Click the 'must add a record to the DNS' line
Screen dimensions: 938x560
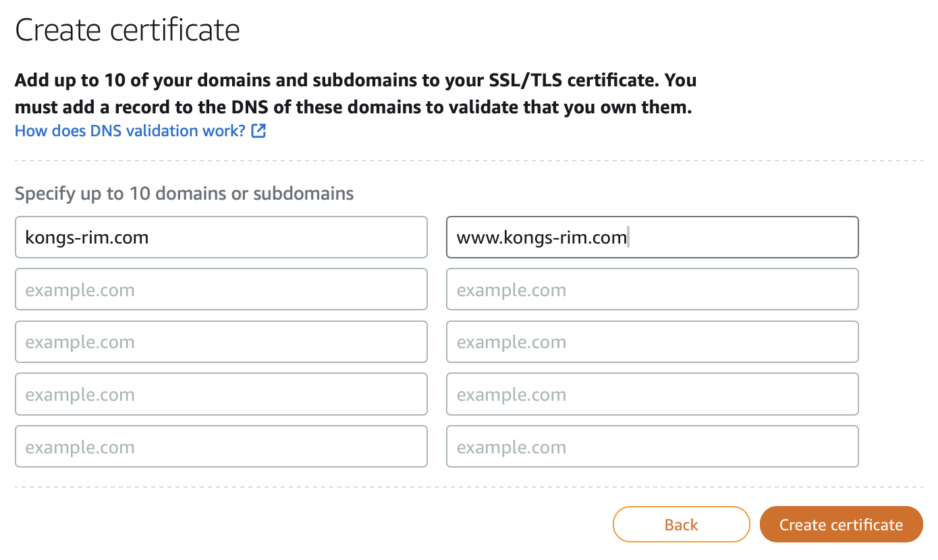coord(354,107)
